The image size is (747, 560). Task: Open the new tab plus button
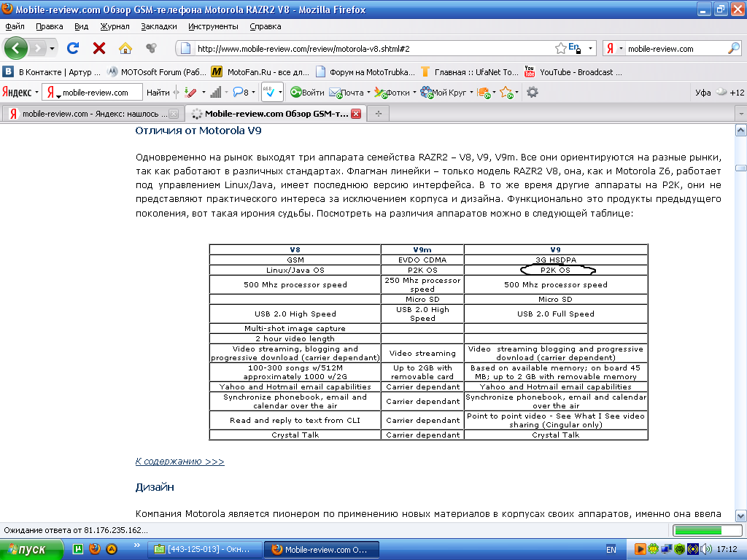click(379, 113)
